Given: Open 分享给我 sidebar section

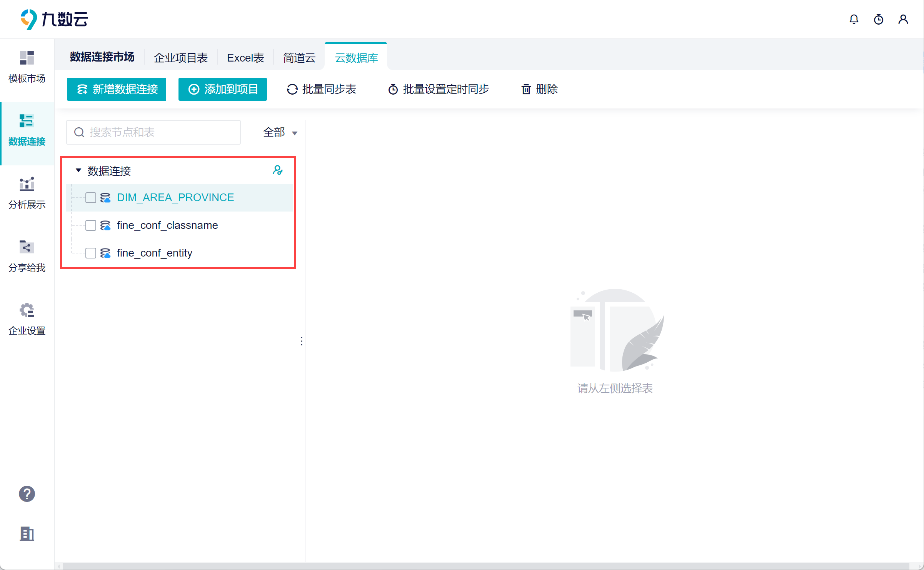Looking at the screenshot, I should (x=27, y=256).
